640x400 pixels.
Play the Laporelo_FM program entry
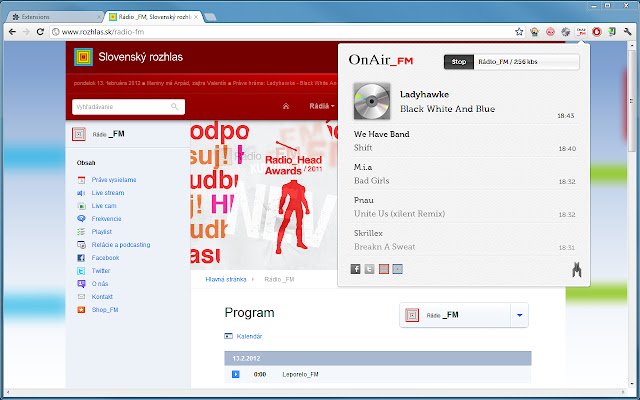click(x=236, y=374)
